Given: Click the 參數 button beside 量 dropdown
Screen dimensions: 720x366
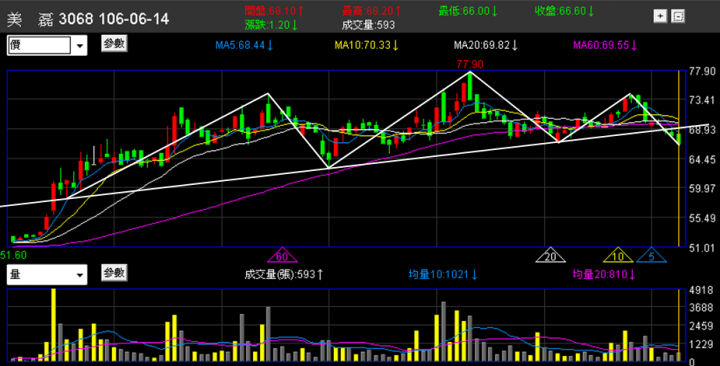Looking at the screenshot, I should (114, 273).
